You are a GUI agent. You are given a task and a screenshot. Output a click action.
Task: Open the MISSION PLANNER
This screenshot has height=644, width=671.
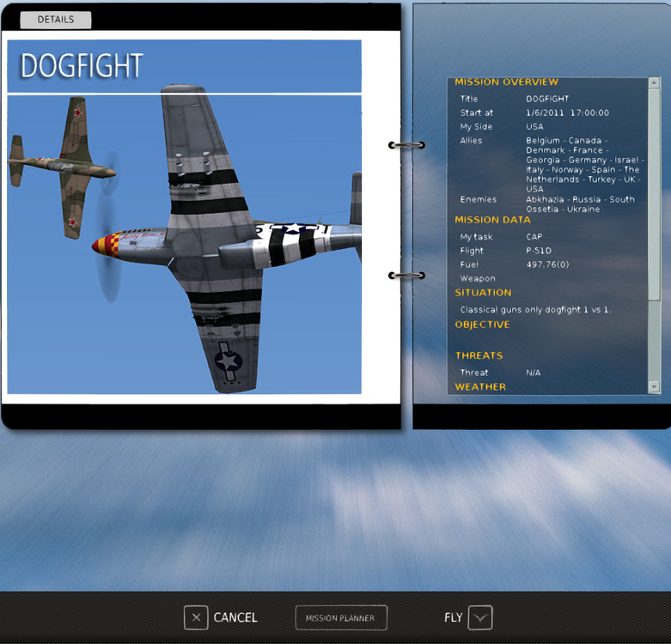(x=341, y=617)
